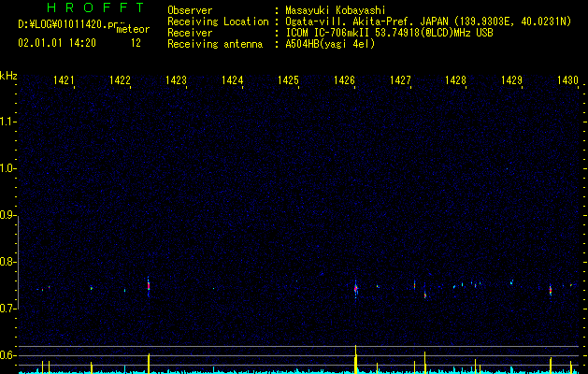
Task: Click the Receiving antenna field label
Action: pos(215,44)
